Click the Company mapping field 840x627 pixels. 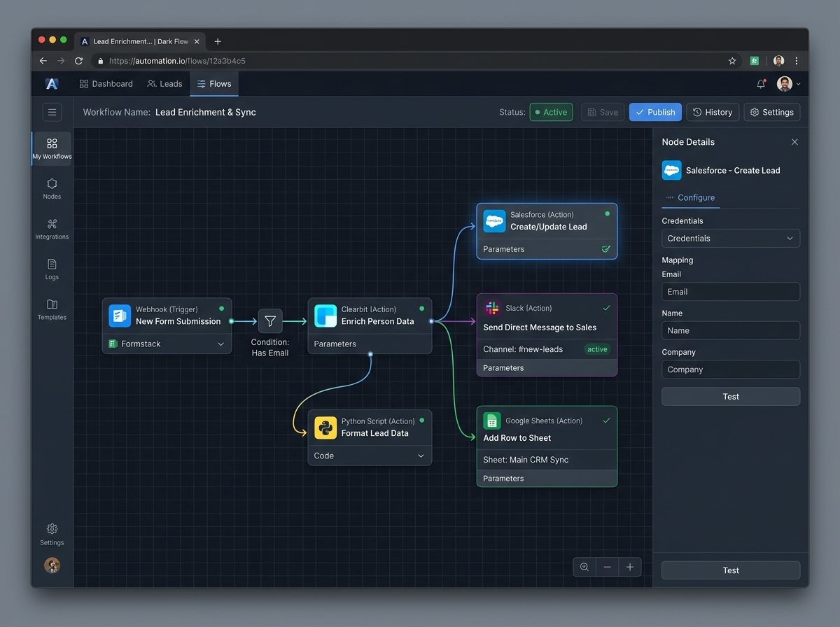point(731,369)
